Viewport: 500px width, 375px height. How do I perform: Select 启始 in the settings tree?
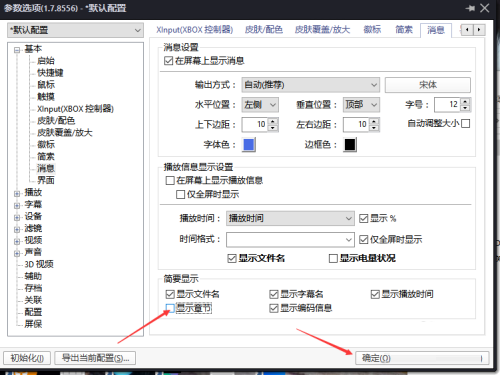[46, 61]
